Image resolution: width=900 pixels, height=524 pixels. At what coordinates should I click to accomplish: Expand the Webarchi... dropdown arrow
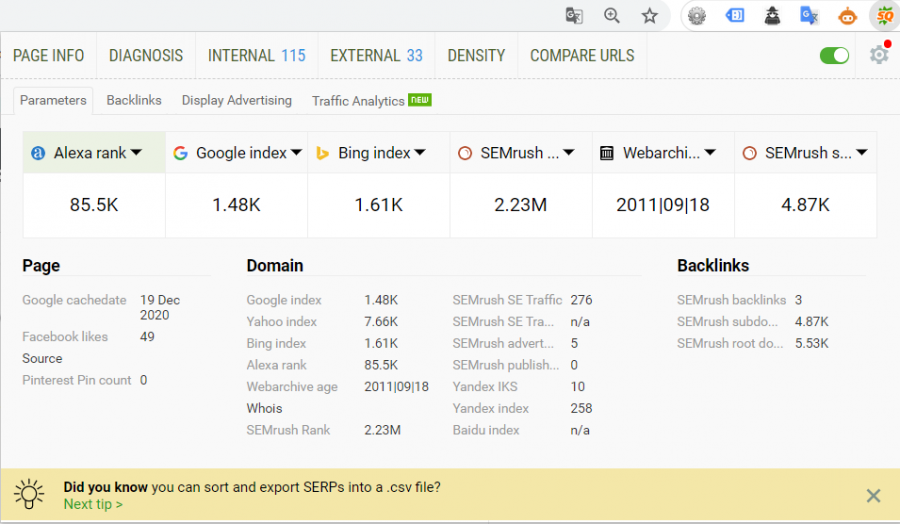(710, 153)
